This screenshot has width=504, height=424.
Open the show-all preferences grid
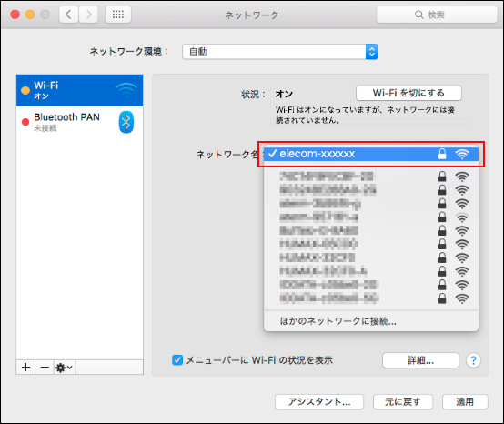pos(118,15)
